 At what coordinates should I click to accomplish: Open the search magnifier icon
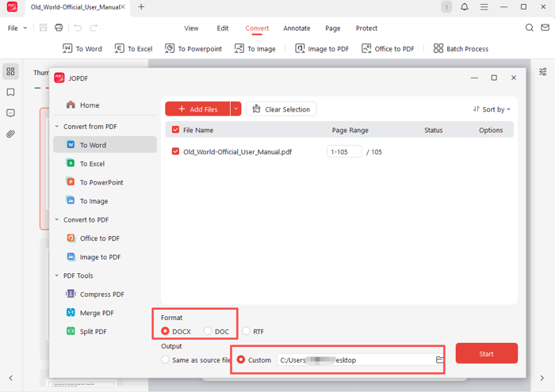click(x=529, y=28)
